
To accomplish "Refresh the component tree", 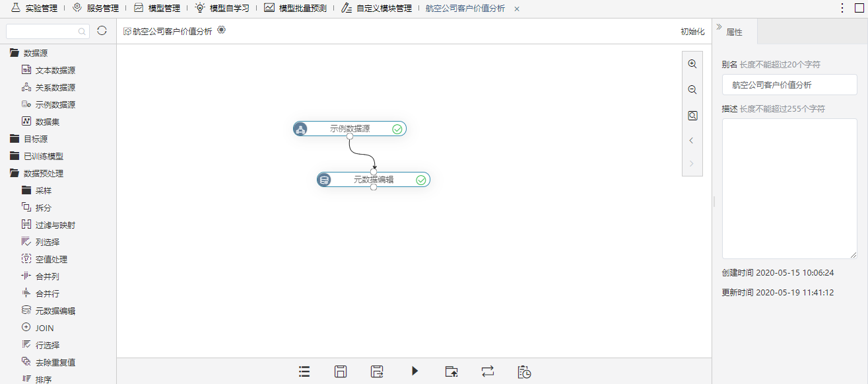I will click(102, 30).
